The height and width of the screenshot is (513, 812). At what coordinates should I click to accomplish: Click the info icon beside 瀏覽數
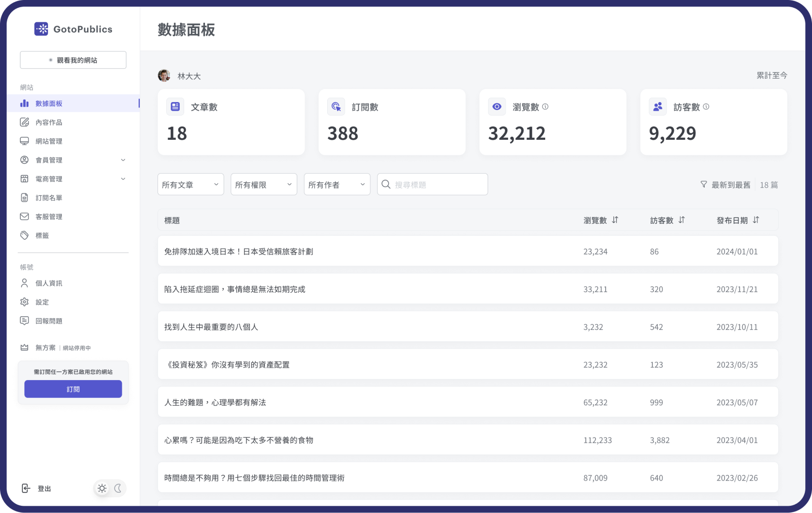tap(545, 107)
